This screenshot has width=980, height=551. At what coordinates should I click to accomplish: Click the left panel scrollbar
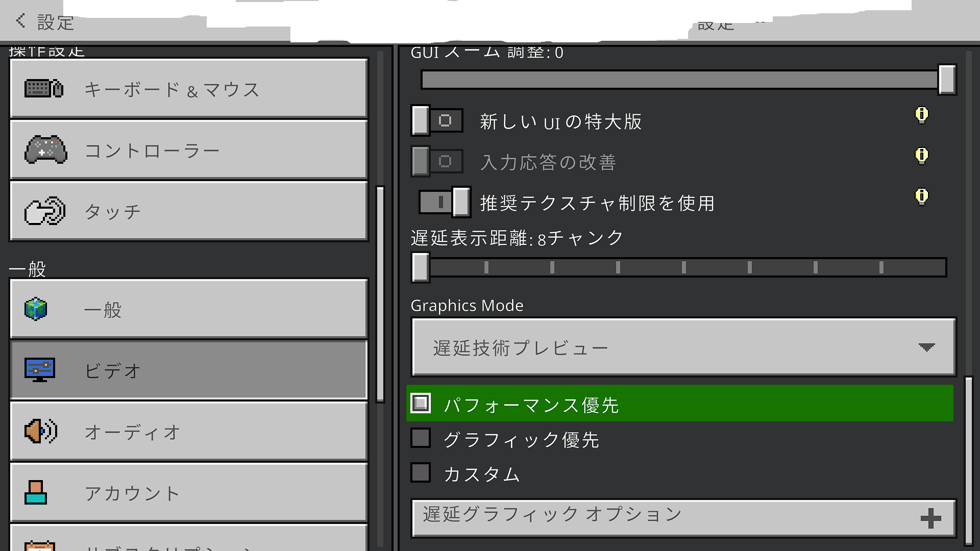380,294
